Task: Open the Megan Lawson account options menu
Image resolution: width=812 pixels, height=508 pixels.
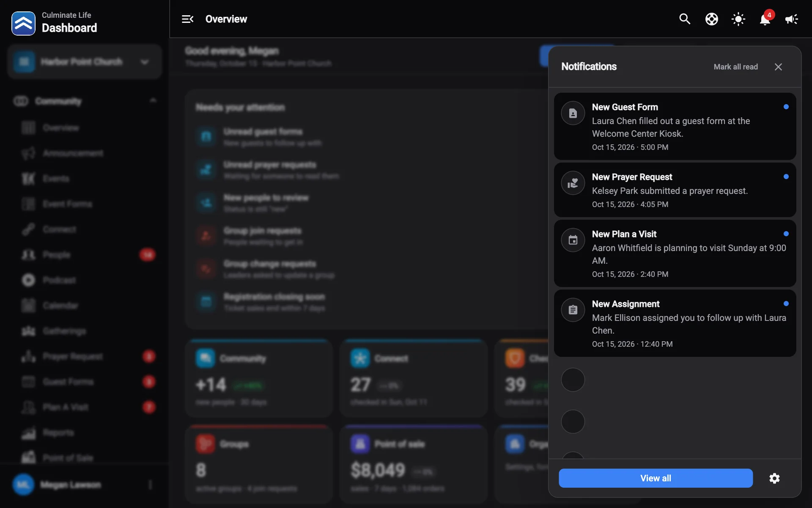Action: (x=150, y=484)
